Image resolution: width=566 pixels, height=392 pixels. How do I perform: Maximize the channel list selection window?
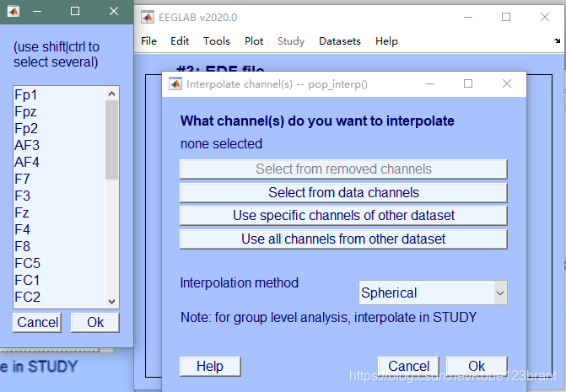click(x=75, y=11)
